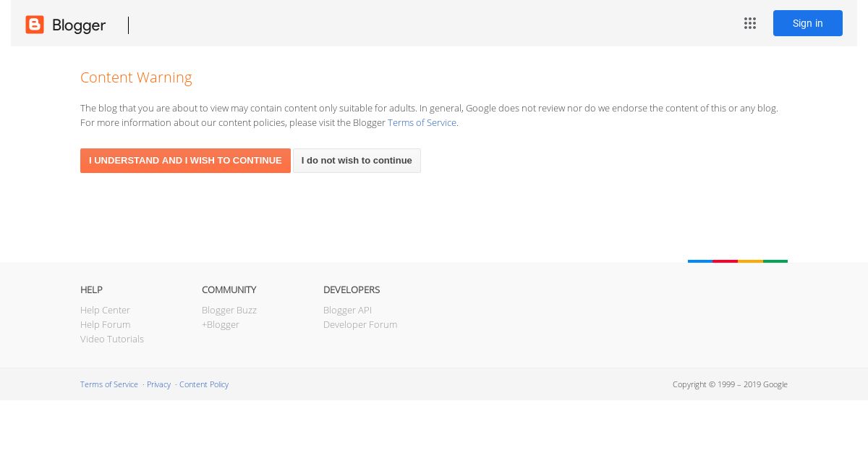The image size is (868, 456).
Task: Open the Google apps grid menu
Action: coord(750,23)
